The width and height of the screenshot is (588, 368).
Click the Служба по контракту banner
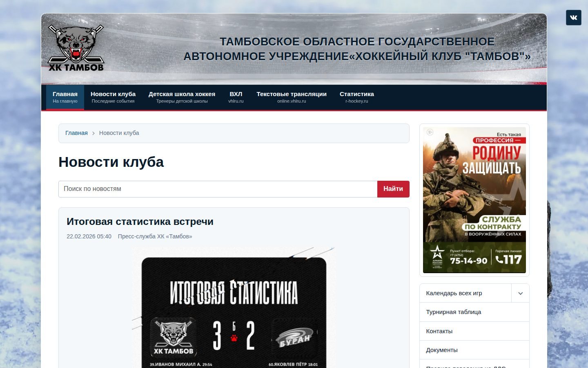pos(474,200)
